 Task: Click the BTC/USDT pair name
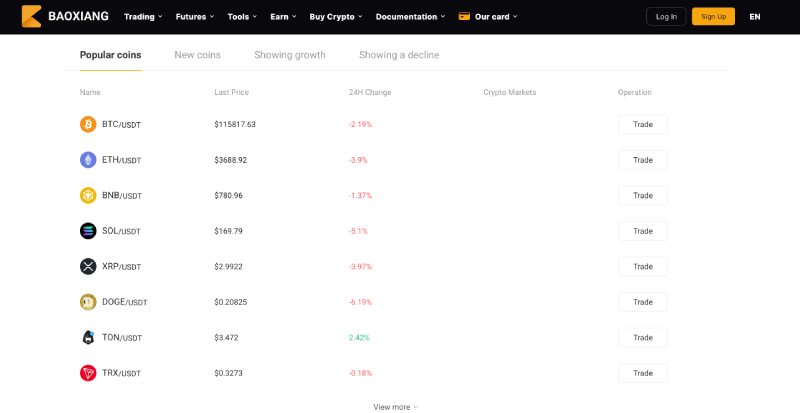pyautogui.click(x=121, y=125)
